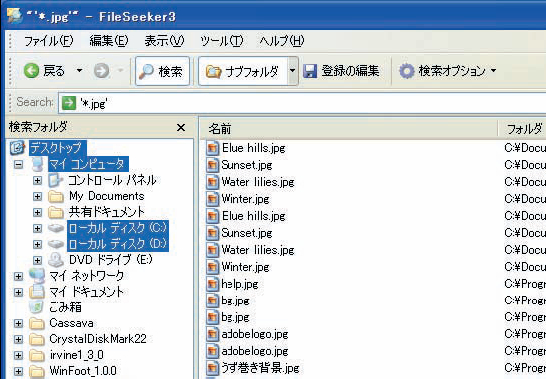Click the Cassava folder icon
Viewport: 546px width, 379px height.
click(x=37, y=324)
